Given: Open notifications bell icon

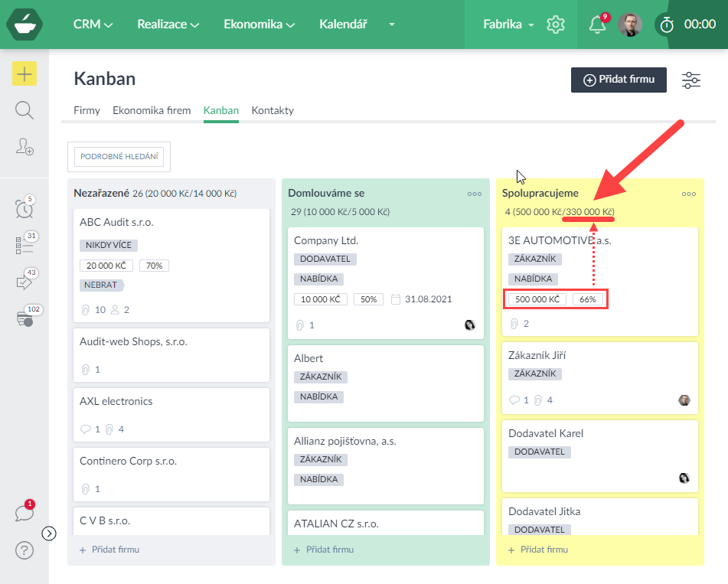Looking at the screenshot, I should [x=597, y=24].
